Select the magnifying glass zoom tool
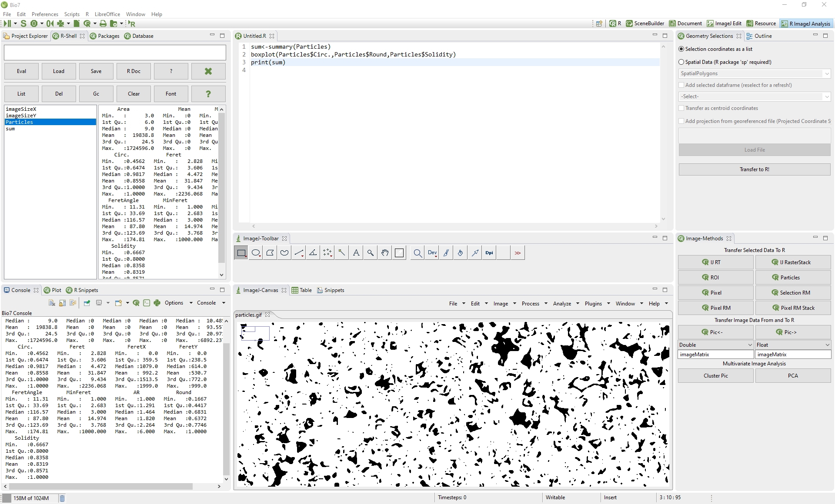 tap(371, 252)
